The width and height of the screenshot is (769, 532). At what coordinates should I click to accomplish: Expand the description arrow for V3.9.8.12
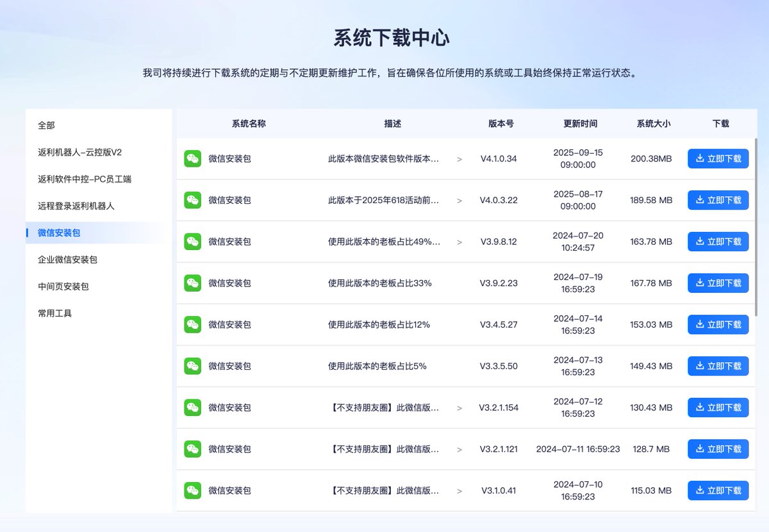(x=459, y=242)
